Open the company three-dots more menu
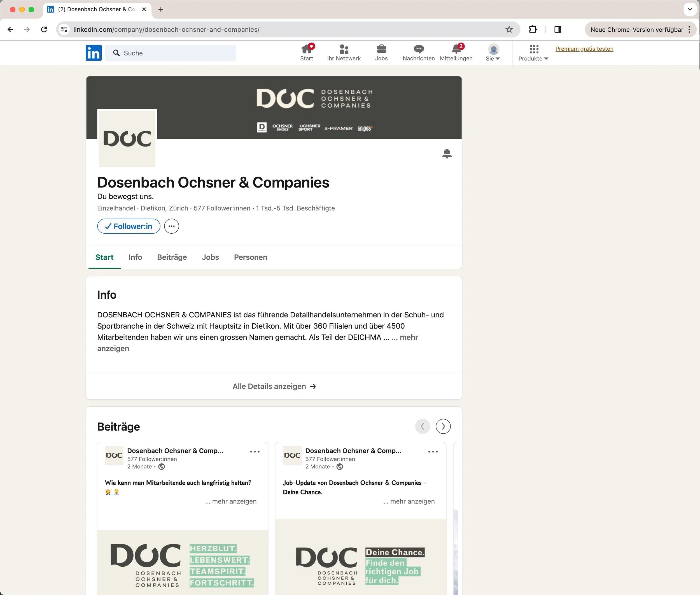The width and height of the screenshot is (700, 595). [x=171, y=226]
